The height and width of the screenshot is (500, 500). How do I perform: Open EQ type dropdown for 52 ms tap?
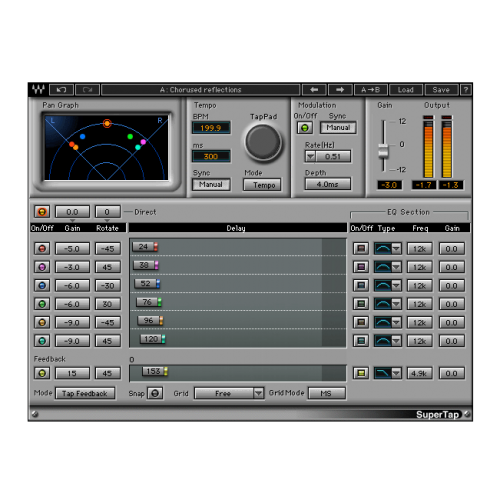[x=396, y=286]
